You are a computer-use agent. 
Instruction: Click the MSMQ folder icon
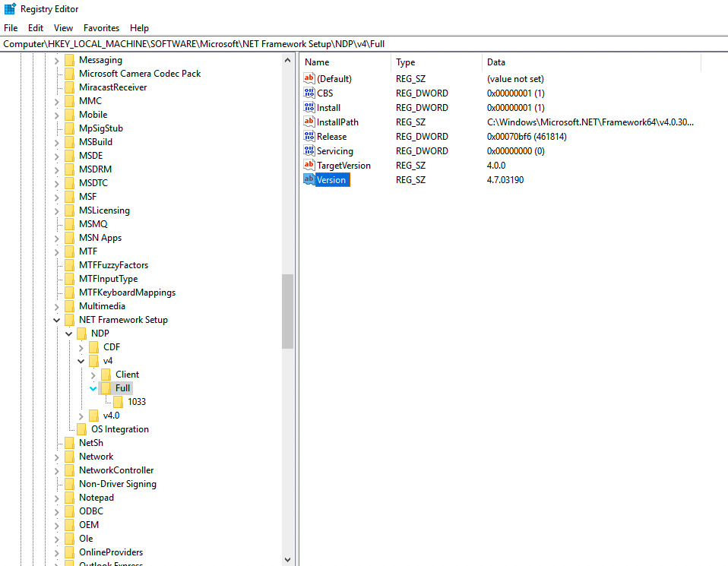point(70,224)
